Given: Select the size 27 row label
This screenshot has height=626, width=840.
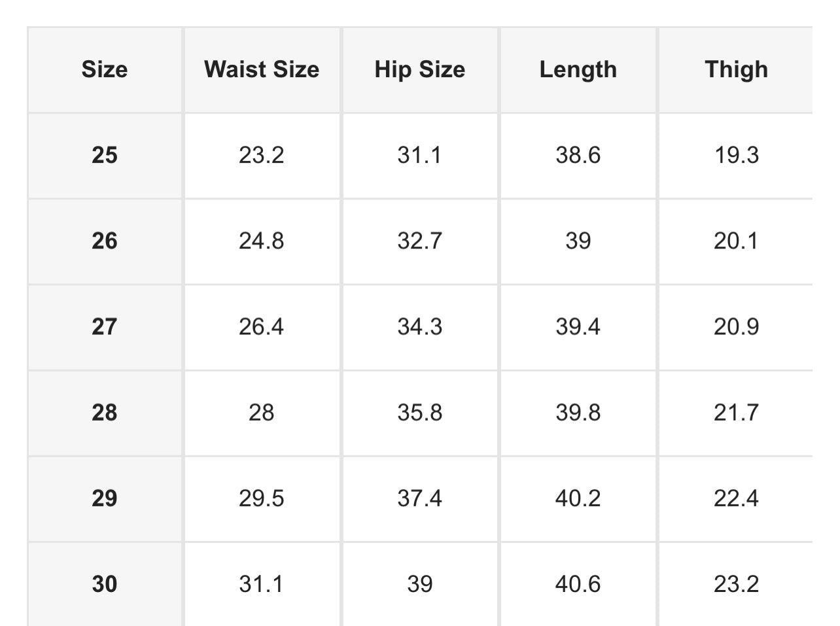Looking at the screenshot, I should click(x=105, y=326).
